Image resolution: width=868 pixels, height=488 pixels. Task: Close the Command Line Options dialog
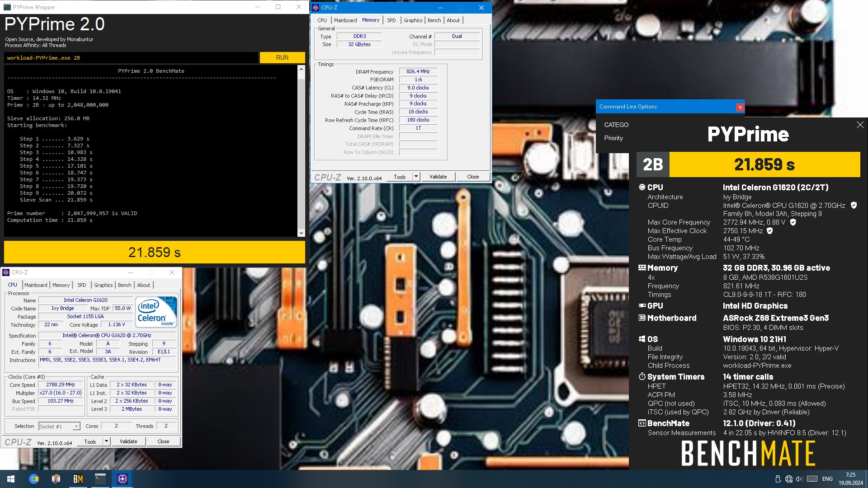pos(740,107)
